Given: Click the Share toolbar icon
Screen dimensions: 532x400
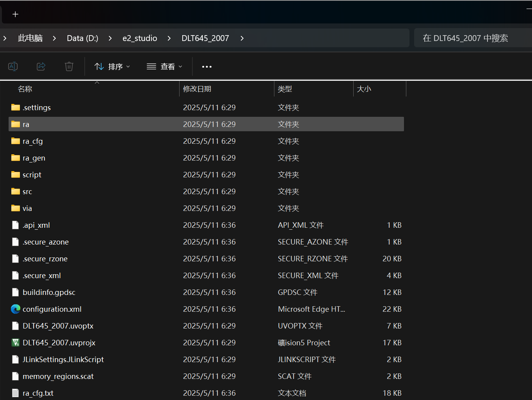Looking at the screenshot, I should click(41, 66).
